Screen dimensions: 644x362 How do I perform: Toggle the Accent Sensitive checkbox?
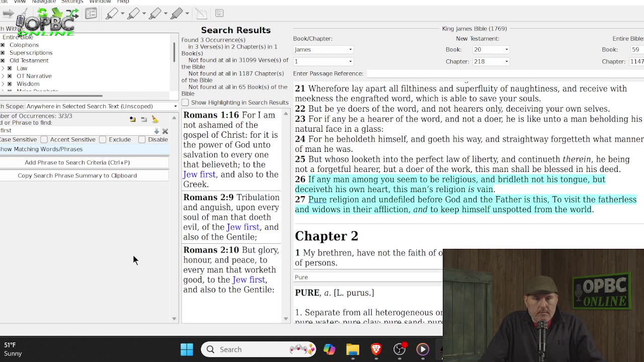(x=44, y=139)
